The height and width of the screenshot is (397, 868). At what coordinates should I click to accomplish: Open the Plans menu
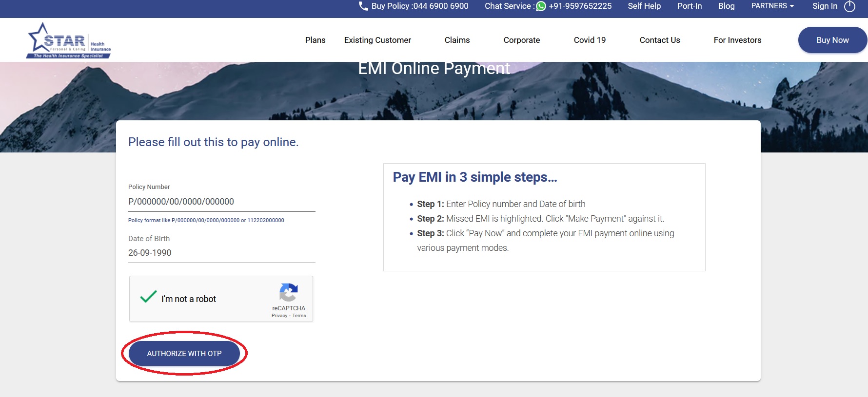click(315, 40)
